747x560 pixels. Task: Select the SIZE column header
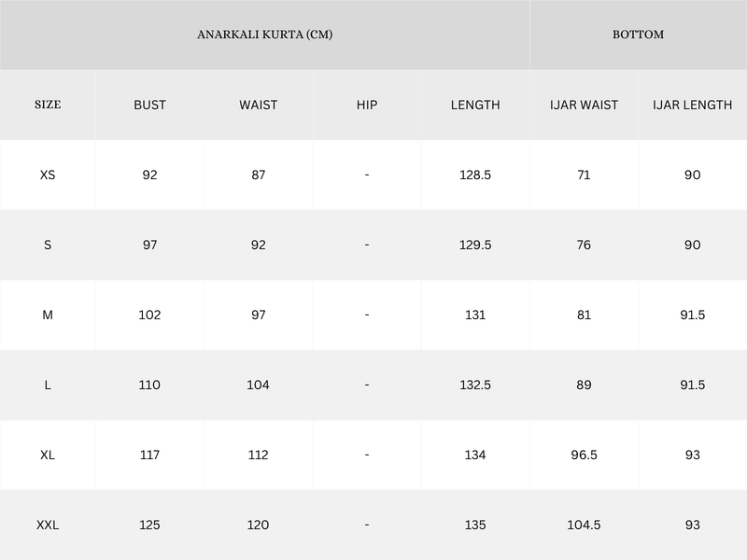(48, 105)
